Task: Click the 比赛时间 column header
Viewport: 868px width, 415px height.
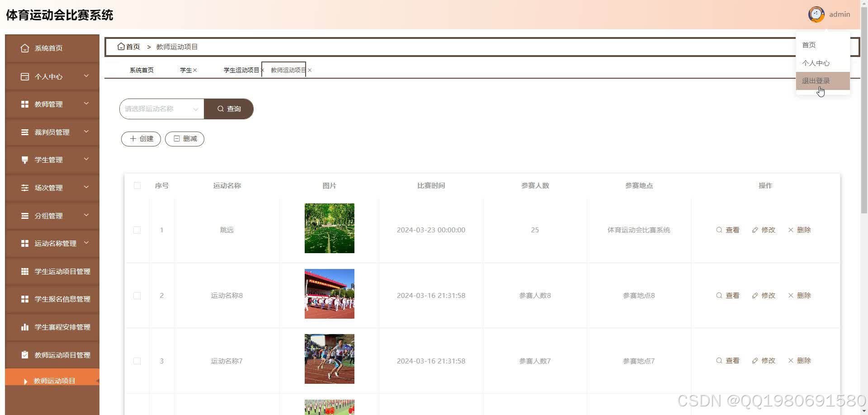Action: tap(431, 185)
